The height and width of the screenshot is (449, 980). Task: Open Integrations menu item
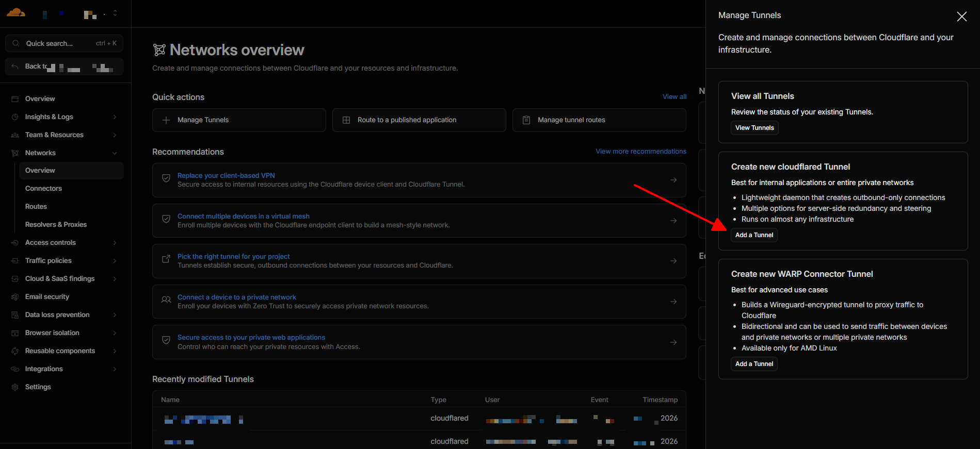[44, 369]
